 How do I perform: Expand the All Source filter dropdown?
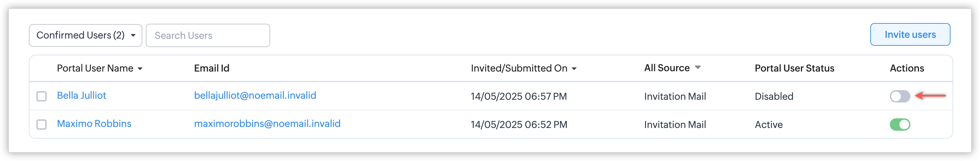tap(697, 67)
